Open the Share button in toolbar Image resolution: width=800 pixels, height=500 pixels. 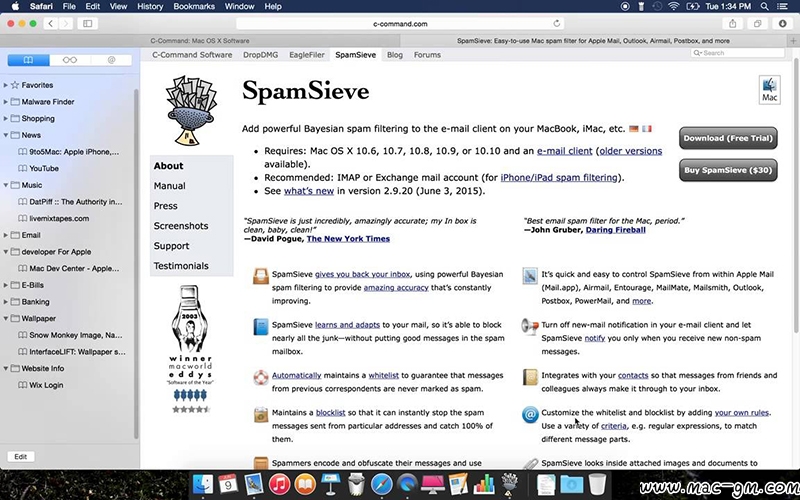click(x=733, y=23)
